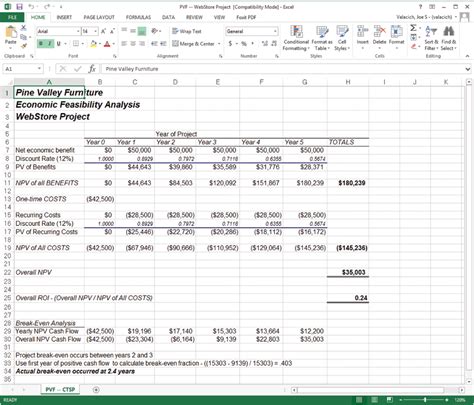Screen dimensions: 474x405
Task: Click the Save icon in the Quick Access Toolbar
Action: coord(19,7)
